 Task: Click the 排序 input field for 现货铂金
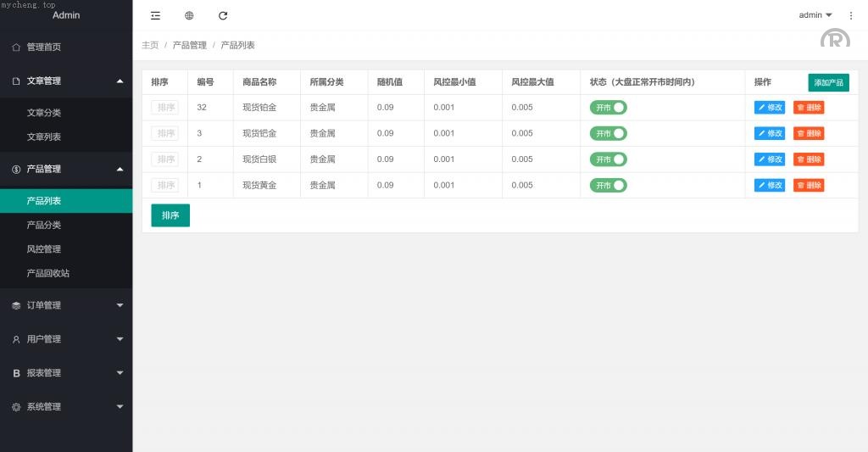(165, 108)
